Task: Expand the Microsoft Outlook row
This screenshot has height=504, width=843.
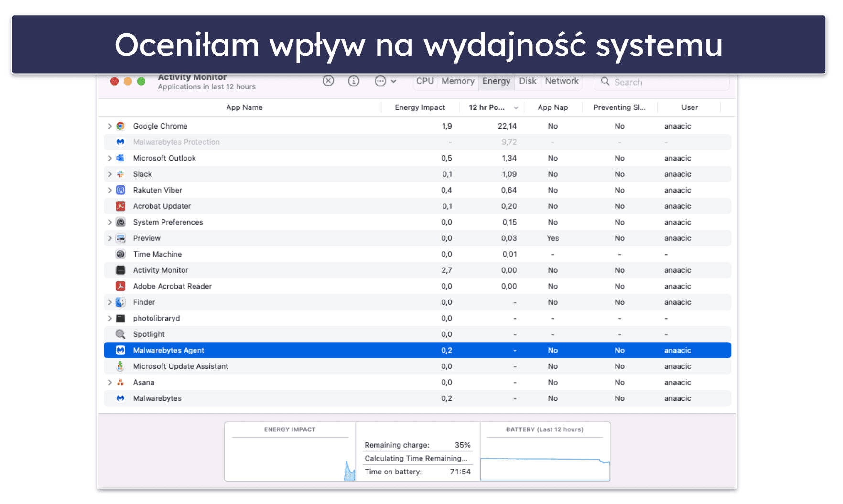Action: pyautogui.click(x=110, y=158)
